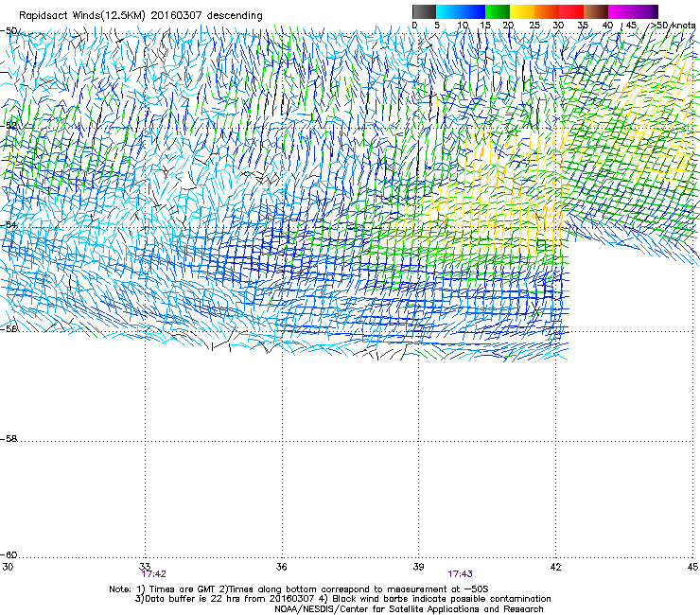Click the date 20160307 descending in title
Image resolution: width=700 pixels, height=615 pixels.
207,16
